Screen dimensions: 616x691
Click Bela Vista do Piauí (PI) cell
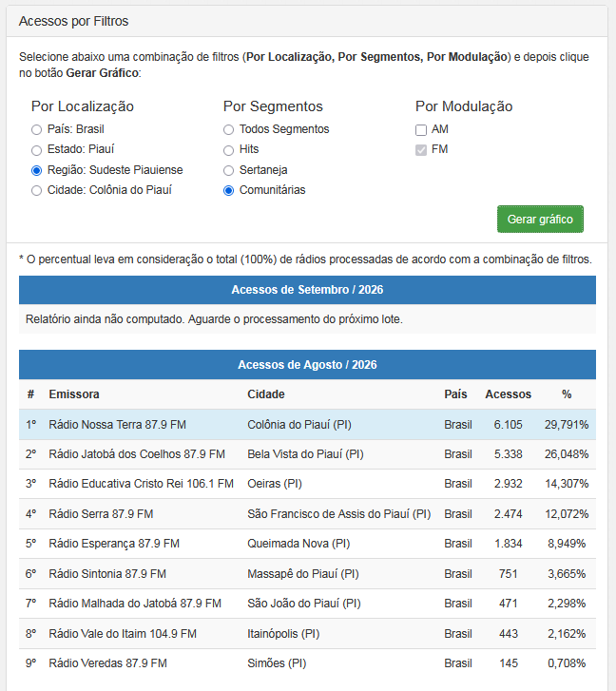[x=305, y=454]
